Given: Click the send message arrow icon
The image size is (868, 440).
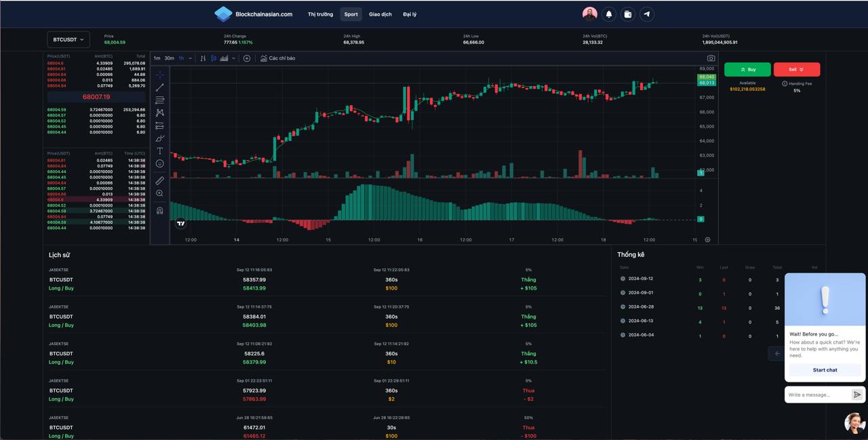Looking at the screenshot, I should [x=857, y=395].
